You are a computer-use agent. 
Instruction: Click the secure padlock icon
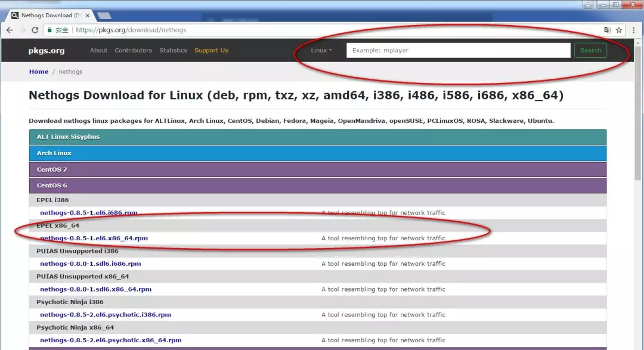(49, 30)
